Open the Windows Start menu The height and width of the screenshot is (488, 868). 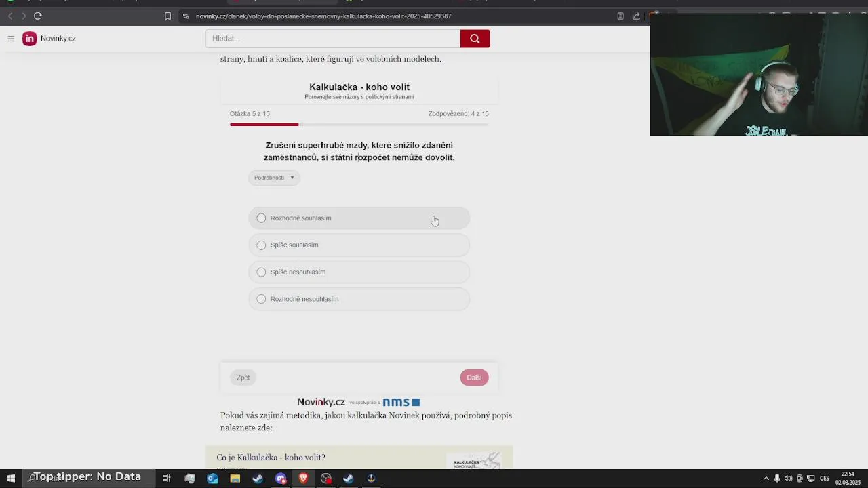[x=11, y=479]
